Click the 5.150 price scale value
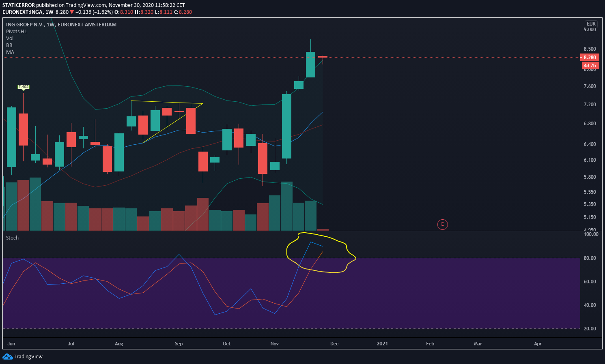Viewport: 605px width, 364px height. point(590,217)
